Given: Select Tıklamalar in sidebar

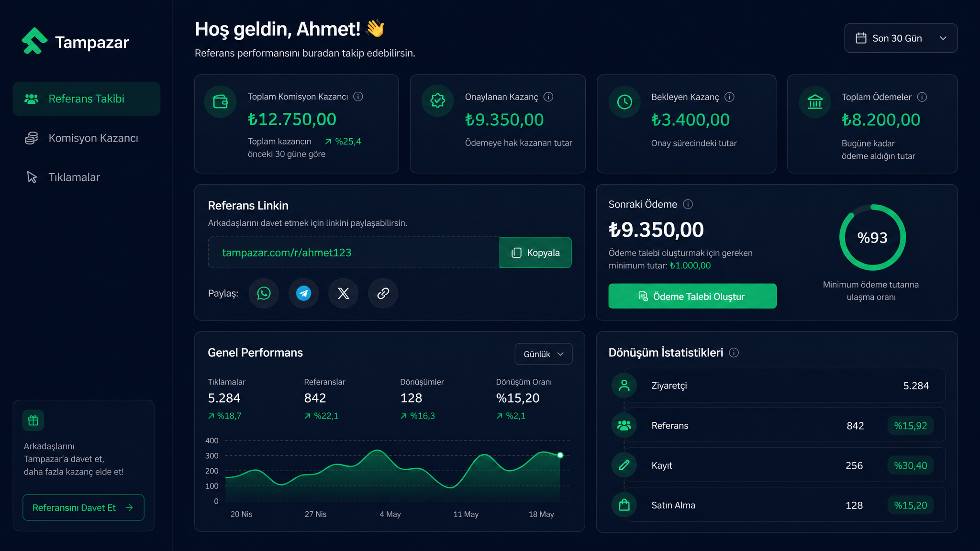Looking at the screenshot, I should click(x=87, y=177).
